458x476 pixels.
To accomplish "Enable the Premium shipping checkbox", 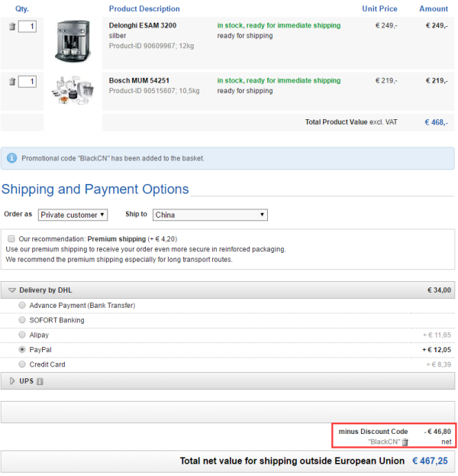I will click(11, 238).
